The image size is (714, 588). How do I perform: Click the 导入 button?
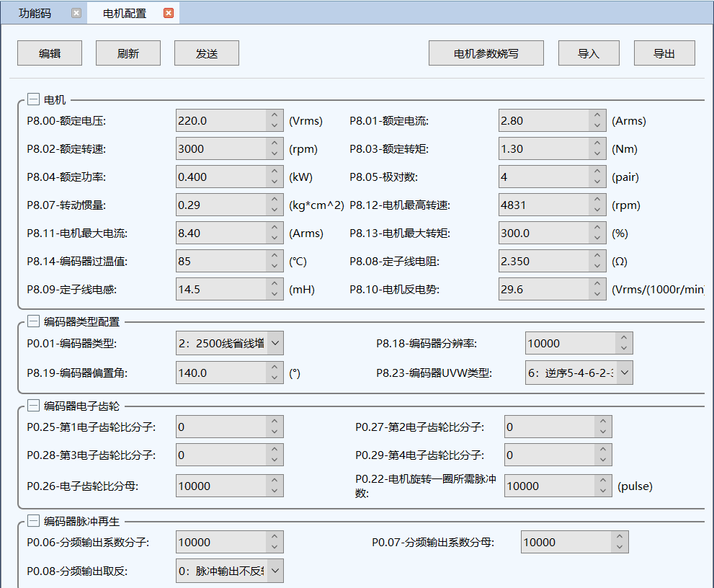point(589,53)
